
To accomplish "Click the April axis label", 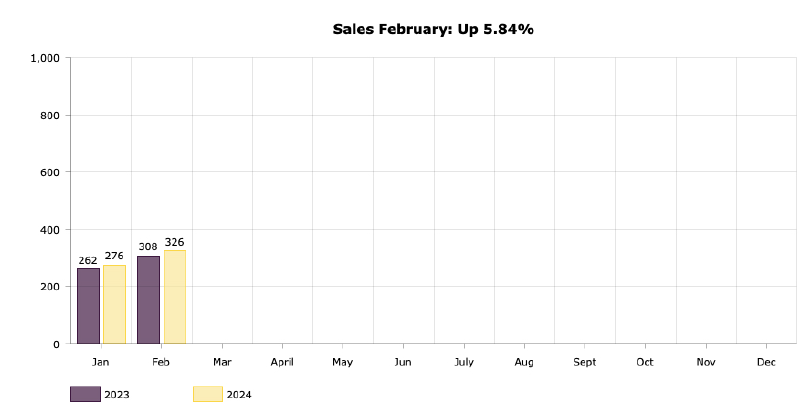I will pyautogui.click(x=282, y=362).
